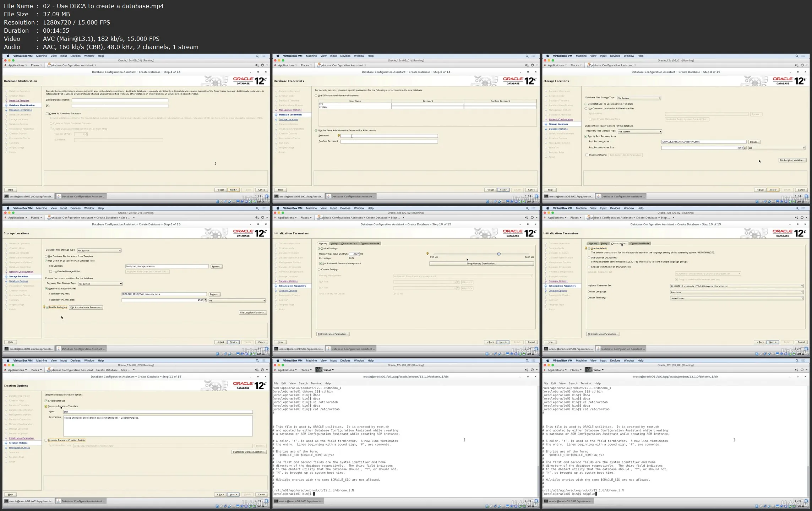Open Machine menu in Step 4 of 14 frame
This screenshot has width=812, height=511.
(x=41, y=56)
